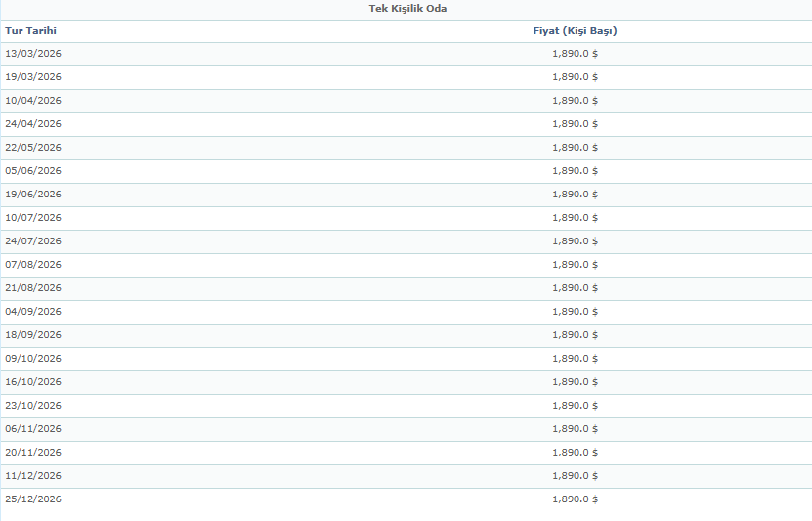This screenshot has height=521, width=812.
Task: Click the price for the 09/10/2026 tour
Action: coord(575,359)
